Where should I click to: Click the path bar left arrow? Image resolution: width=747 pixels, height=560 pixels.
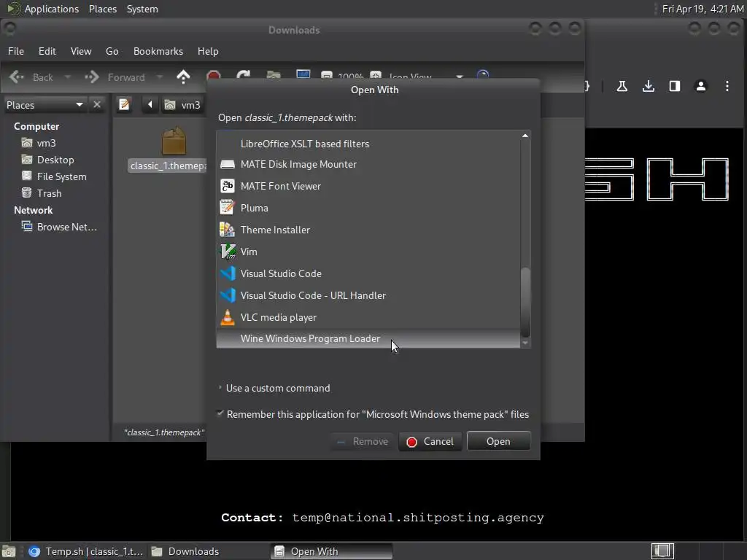(x=150, y=105)
